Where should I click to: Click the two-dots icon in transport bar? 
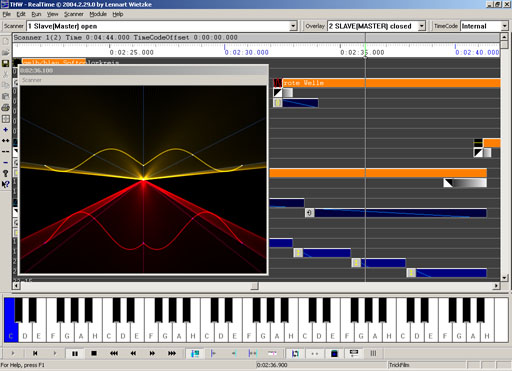pyautogui.click(x=315, y=353)
